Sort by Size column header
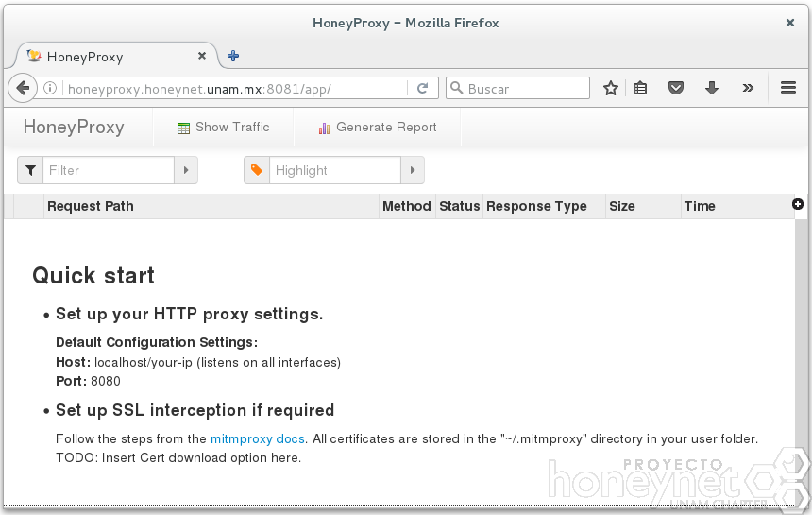The width and height of the screenshot is (812, 515). 643,206
